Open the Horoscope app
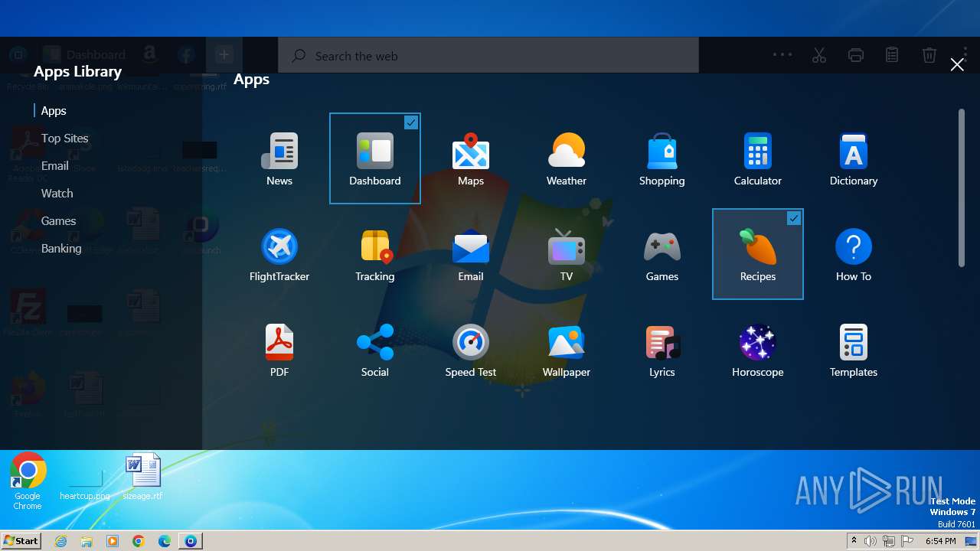Viewport: 980px width, 551px height. coord(758,350)
